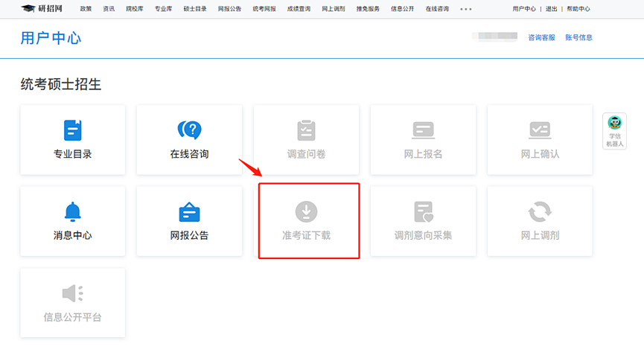Select 网上调剂 in the top navigation bar

pos(334,9)
